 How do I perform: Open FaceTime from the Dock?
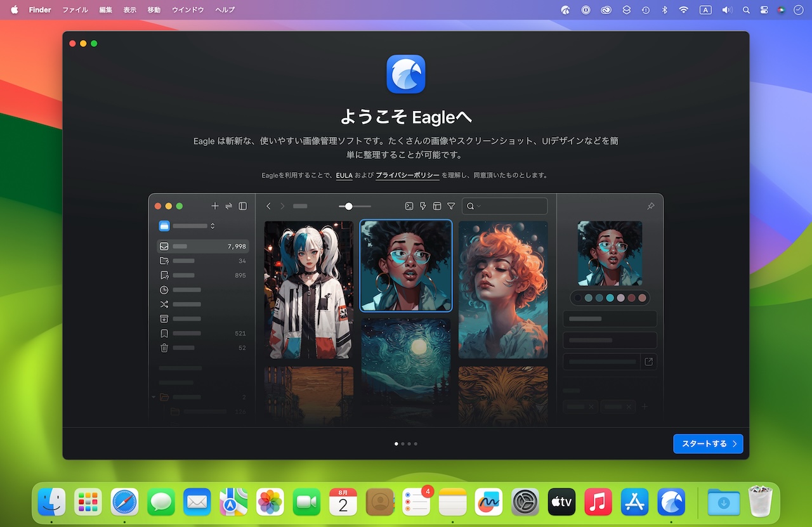click(x=307, y=502)
